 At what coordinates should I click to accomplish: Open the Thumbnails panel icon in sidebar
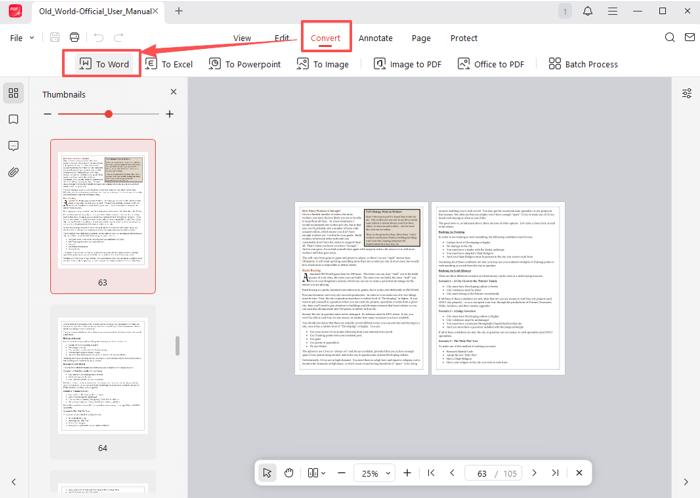pyautogui.click(x=13, y=93)
